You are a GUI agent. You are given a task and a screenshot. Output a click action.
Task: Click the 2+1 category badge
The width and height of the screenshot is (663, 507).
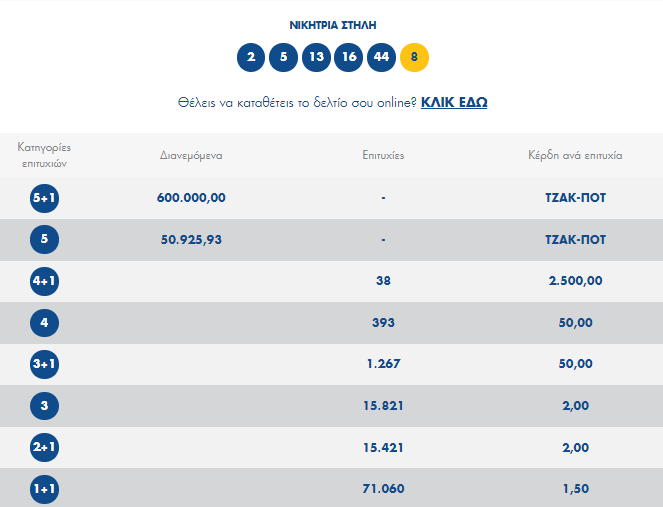(44, 447)
